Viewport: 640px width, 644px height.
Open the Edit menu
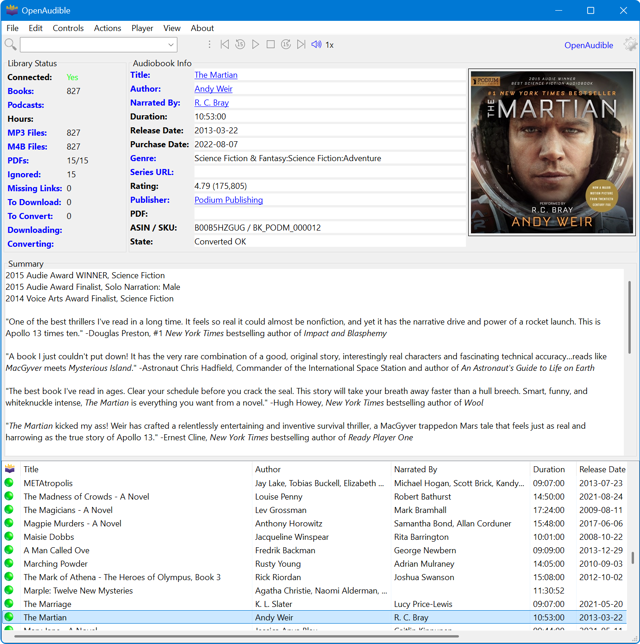[35, 28]
